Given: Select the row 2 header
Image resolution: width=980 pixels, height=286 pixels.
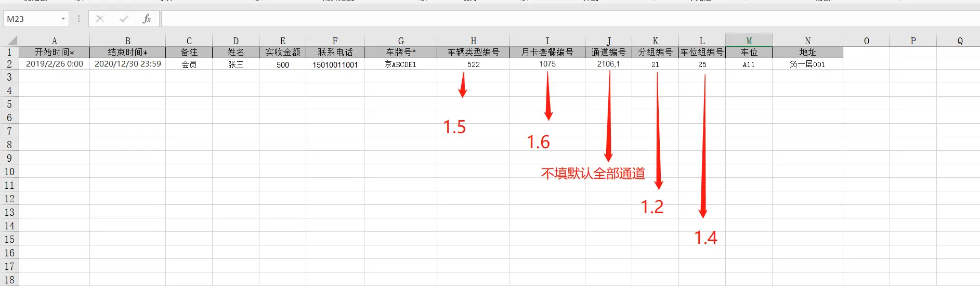Looking at the screenshot, I should click(x=9, y=64).
